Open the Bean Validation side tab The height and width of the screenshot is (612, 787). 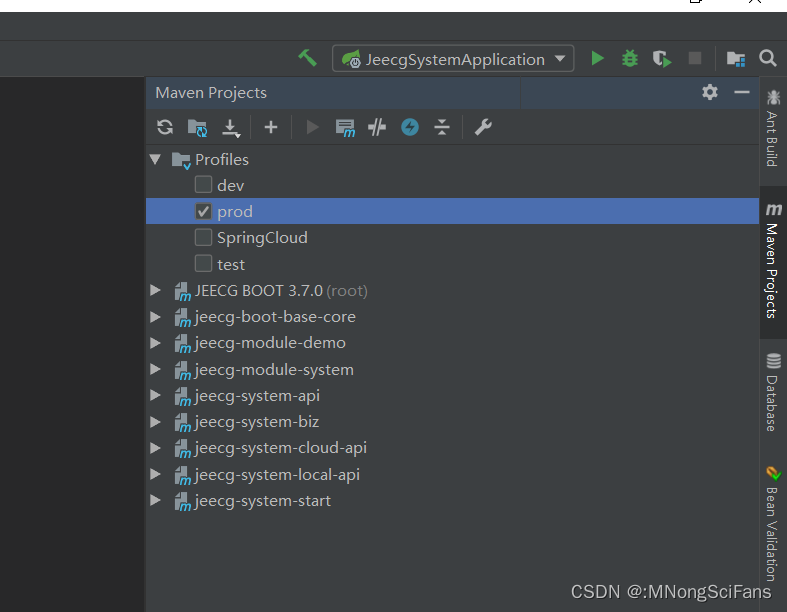coord(773,525)
